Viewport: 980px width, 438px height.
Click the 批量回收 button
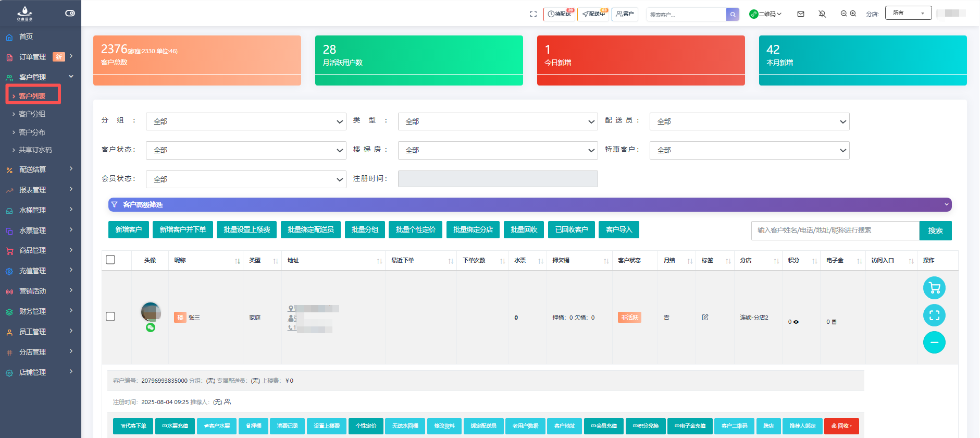click(x=524, y=229)
